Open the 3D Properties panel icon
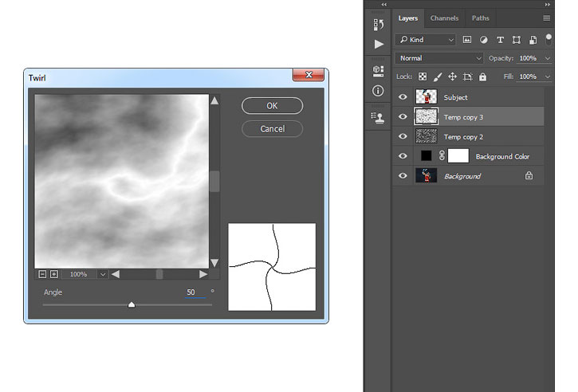 point(378,71)
